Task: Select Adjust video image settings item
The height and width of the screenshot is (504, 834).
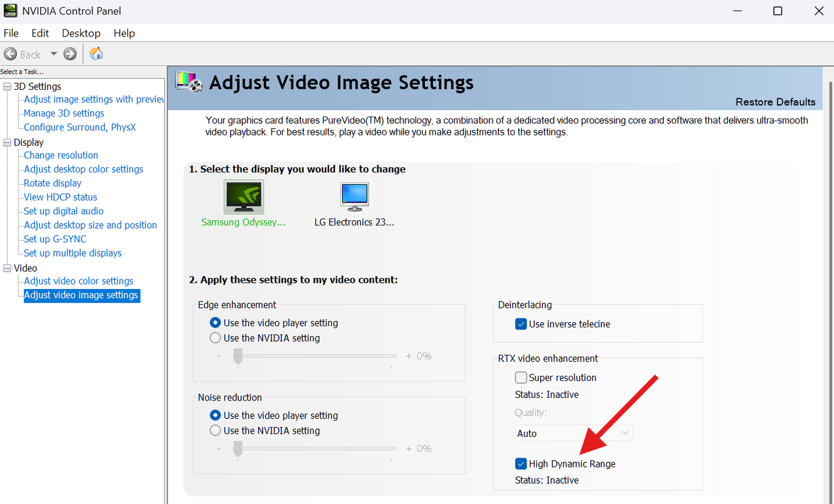Action: (x=81, y=296)
